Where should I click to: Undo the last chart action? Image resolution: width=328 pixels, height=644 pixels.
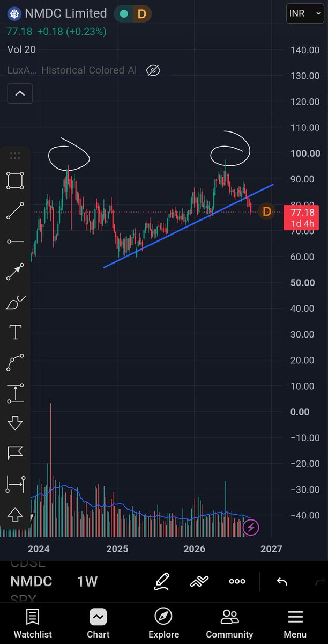281,581
